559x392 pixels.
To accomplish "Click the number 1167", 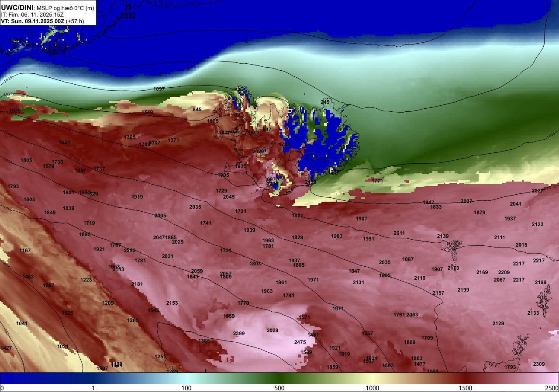I will 25,251.
